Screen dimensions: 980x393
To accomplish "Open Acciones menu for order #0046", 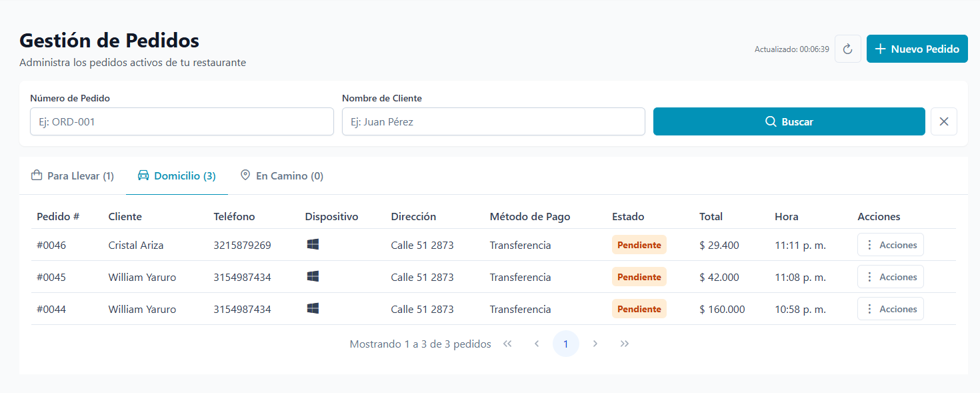I will [890, 245].
